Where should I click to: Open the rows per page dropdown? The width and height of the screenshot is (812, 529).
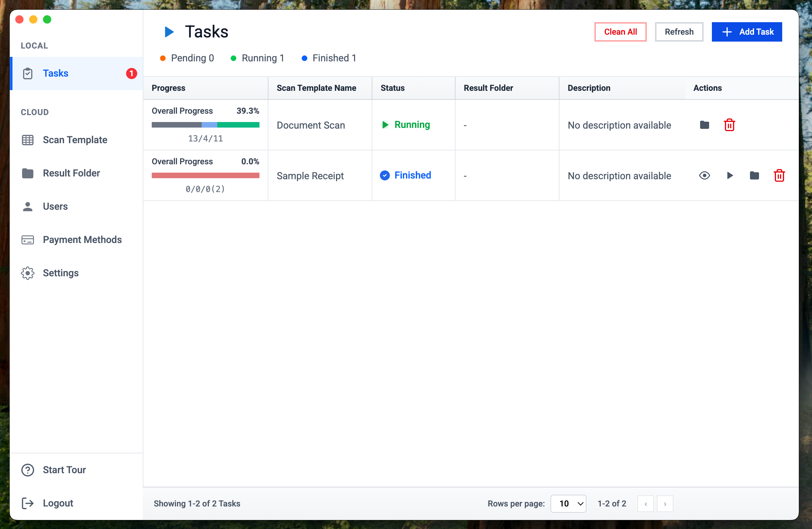[568, 503]
